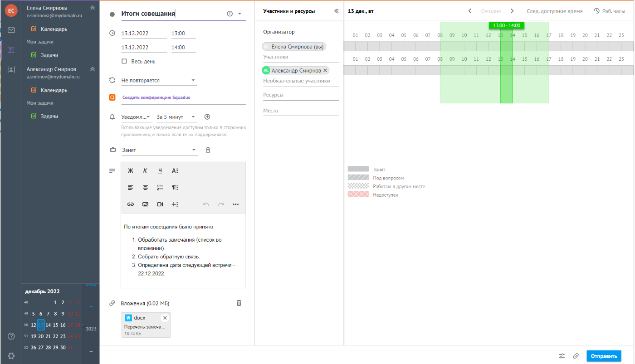
Task: Delete all attachments with trash icon
Action: (x=239, y=303)
